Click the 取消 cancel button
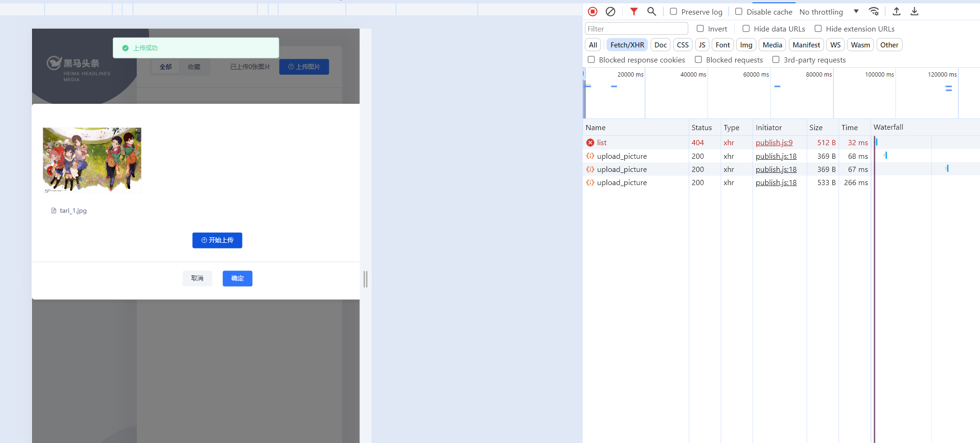Viewport: 980px width, 443px height. pyautogui.click(x=197, y=279)
